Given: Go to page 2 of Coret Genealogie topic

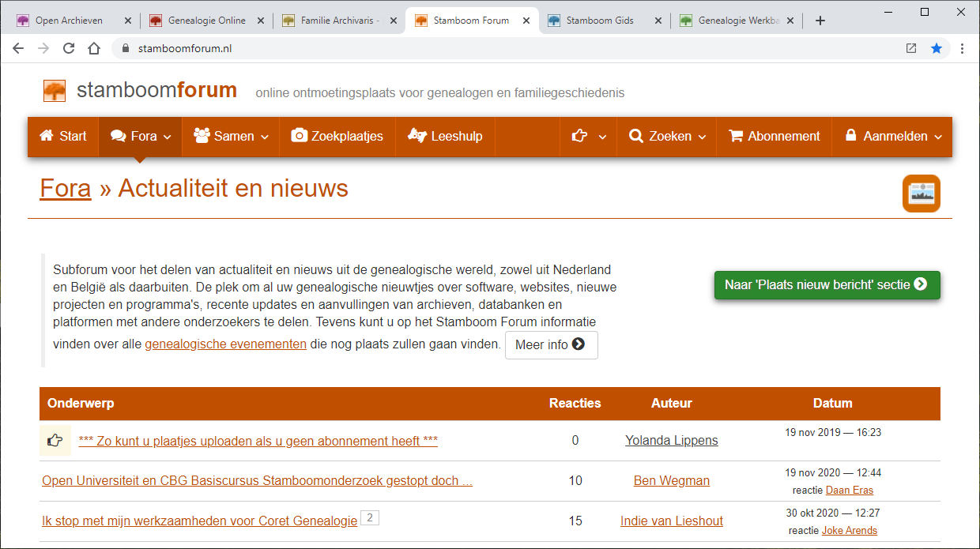Looking at the screenshot, I should [370, 518].
